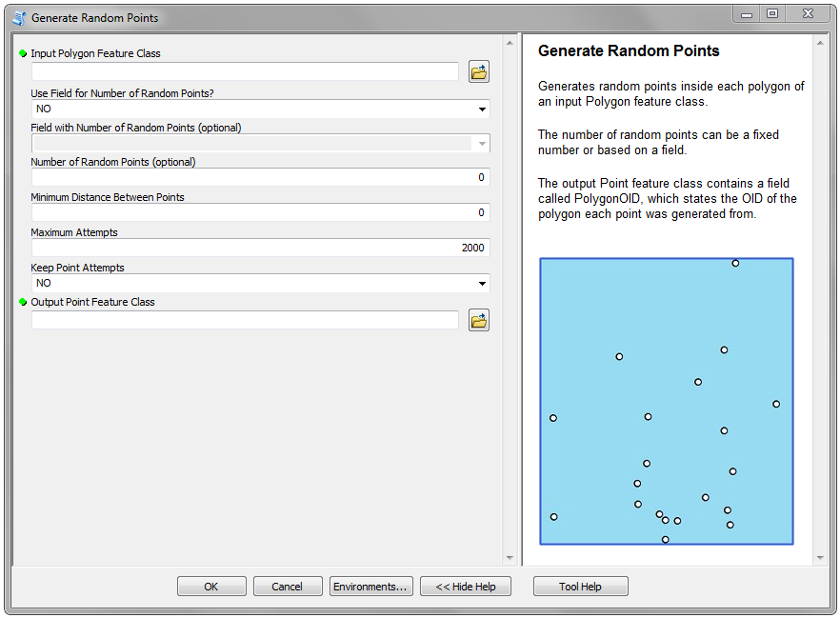Open the Use Field for Number dropdown
Image resolution: width=840 pixels, height=618 pixels.
point(482,109)
